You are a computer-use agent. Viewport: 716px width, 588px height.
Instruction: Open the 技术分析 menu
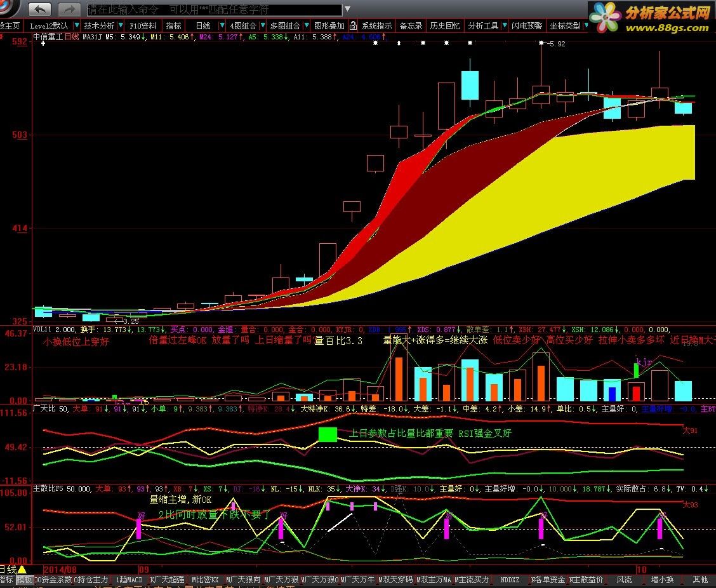(99, 26)
